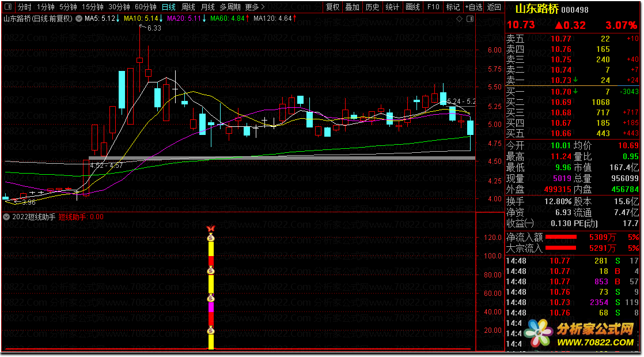
Task: Click the 叠加 overlay button
Action: [x=353, y=7]
